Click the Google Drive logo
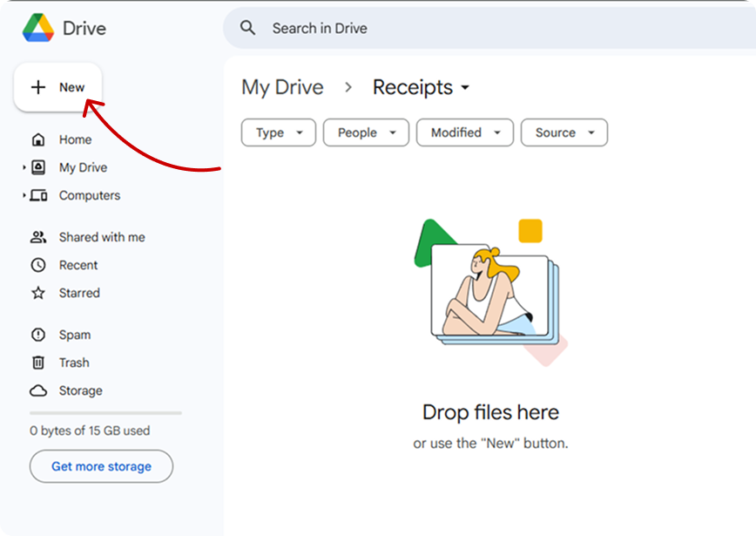 tap(37, 28)
